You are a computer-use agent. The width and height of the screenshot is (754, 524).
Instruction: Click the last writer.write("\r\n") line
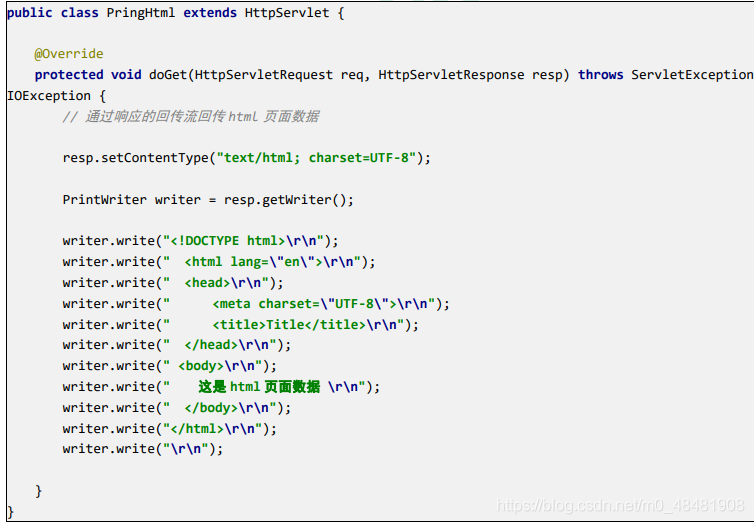point(143,449)
